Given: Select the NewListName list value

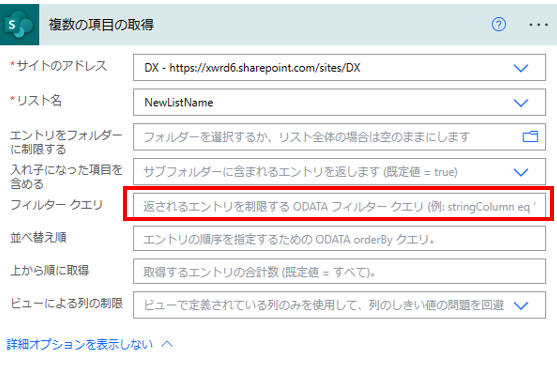Looking at the screenshot, I should pyautogui.click(x=179, y=103).
